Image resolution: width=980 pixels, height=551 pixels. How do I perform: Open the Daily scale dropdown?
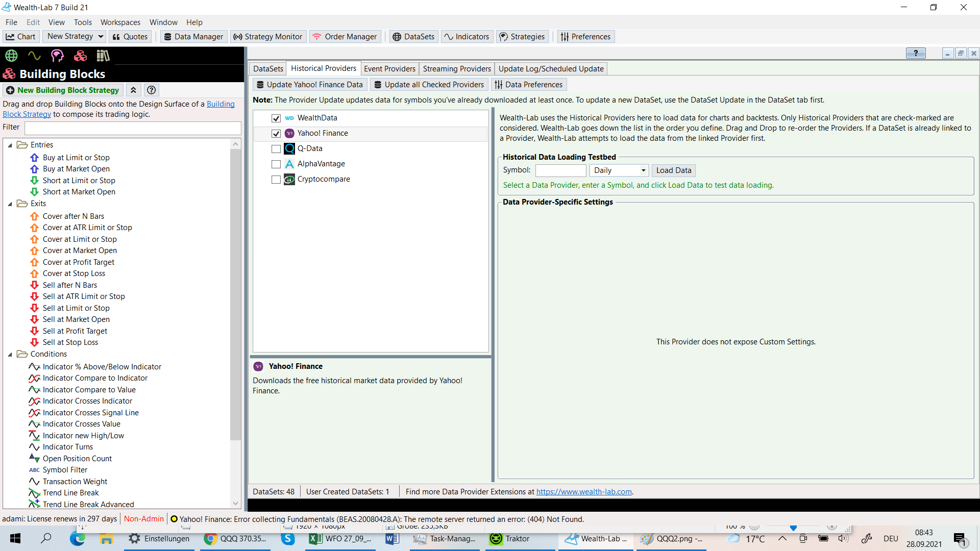[643, 170]
